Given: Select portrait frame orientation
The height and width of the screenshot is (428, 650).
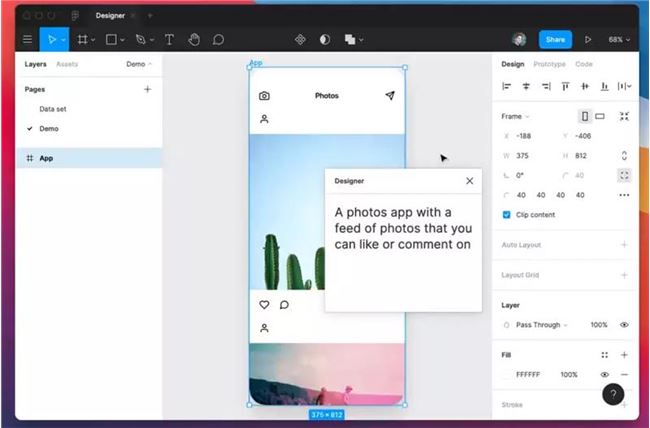Looking at the screenshot, I should (x=585, y=116).
